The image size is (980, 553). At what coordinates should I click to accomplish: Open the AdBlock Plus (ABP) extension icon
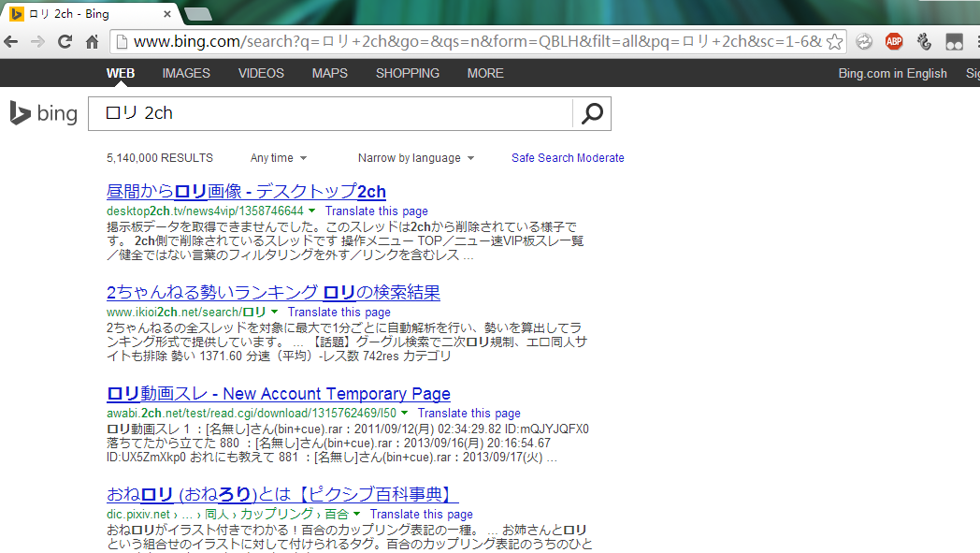point(894,42)
